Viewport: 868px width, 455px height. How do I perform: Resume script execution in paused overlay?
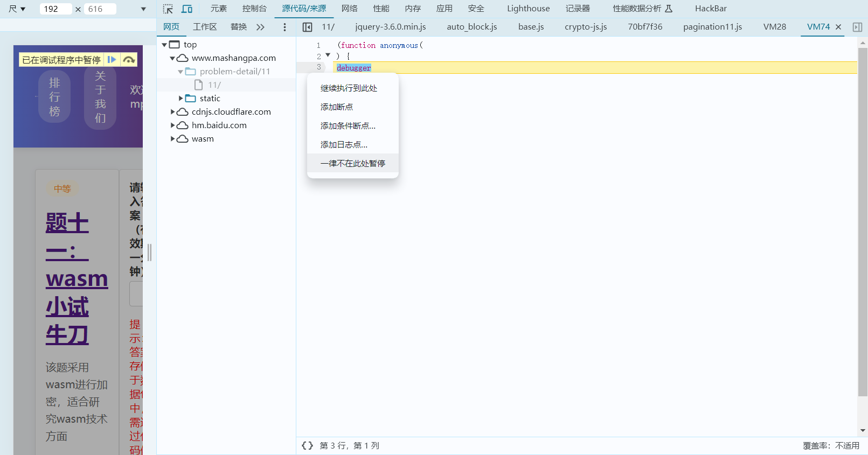click(x=112, y=60)
